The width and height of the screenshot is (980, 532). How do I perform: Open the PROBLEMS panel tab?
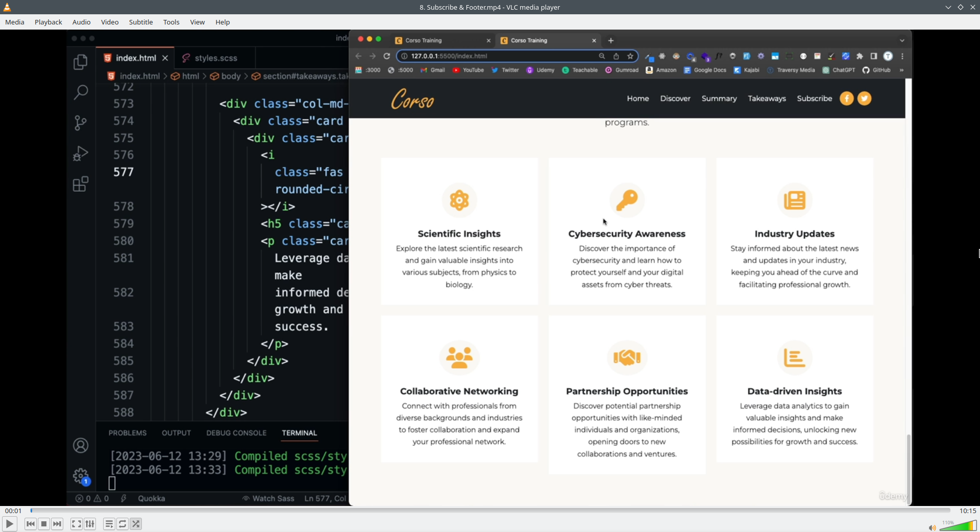point(128,433)
